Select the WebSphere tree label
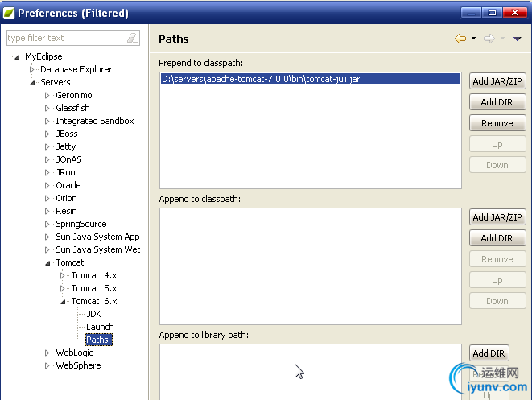 (78, 365)
